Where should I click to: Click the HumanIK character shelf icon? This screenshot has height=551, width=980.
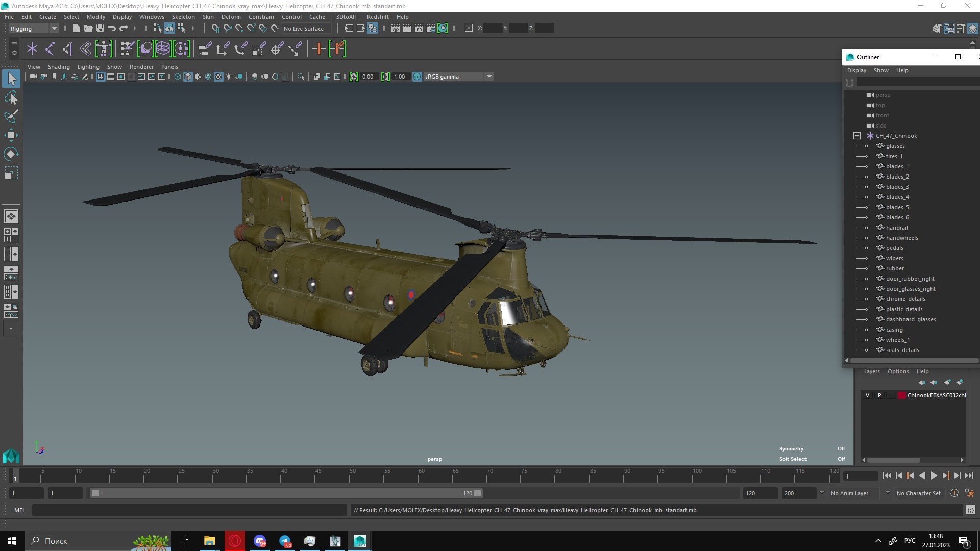[x=104, y=49]
